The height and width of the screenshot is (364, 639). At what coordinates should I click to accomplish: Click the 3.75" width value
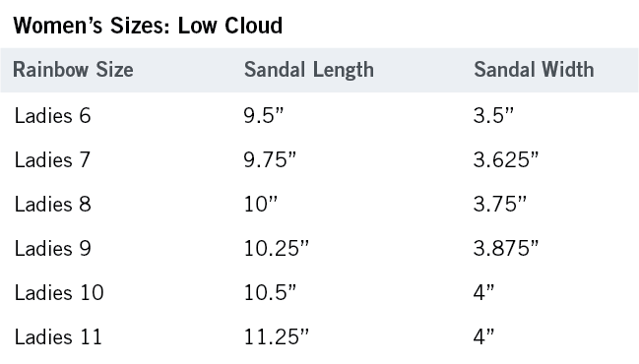coord(499,204)
